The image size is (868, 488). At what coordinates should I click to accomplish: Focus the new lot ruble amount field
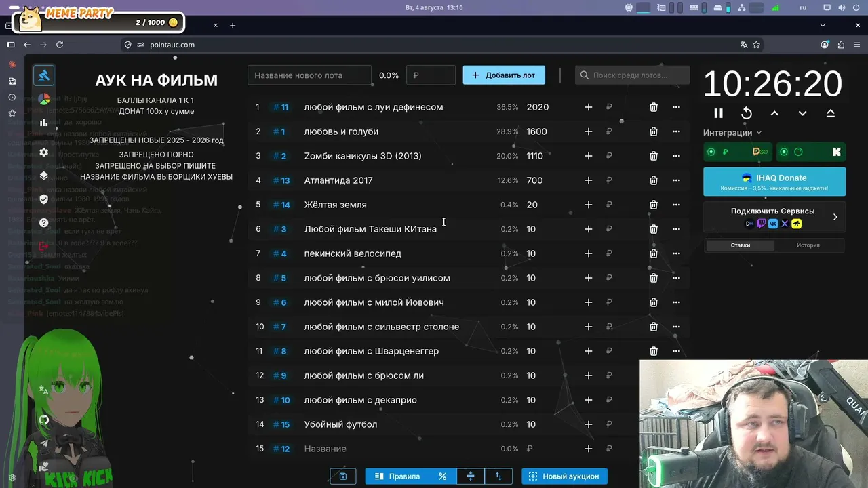click(x=431, y=75)
